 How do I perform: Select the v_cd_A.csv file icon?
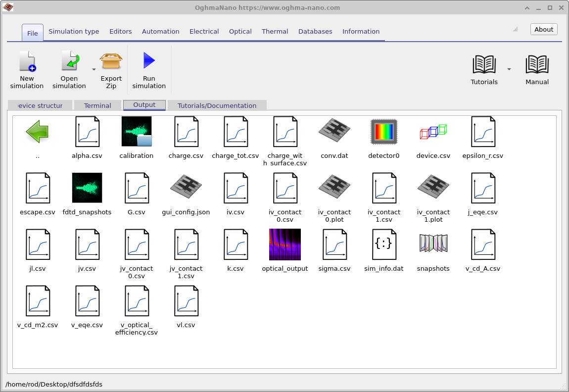(x=483, y=245)
